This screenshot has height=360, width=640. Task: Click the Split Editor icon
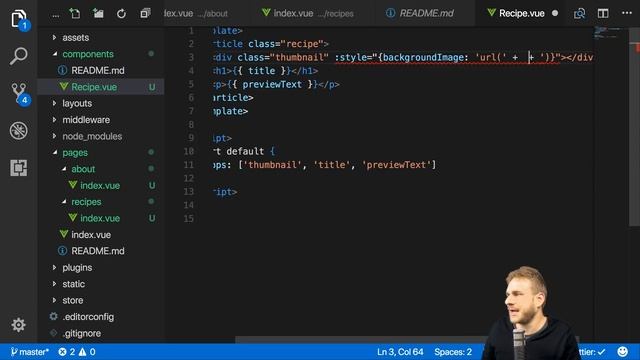click(x=603, y=13)
